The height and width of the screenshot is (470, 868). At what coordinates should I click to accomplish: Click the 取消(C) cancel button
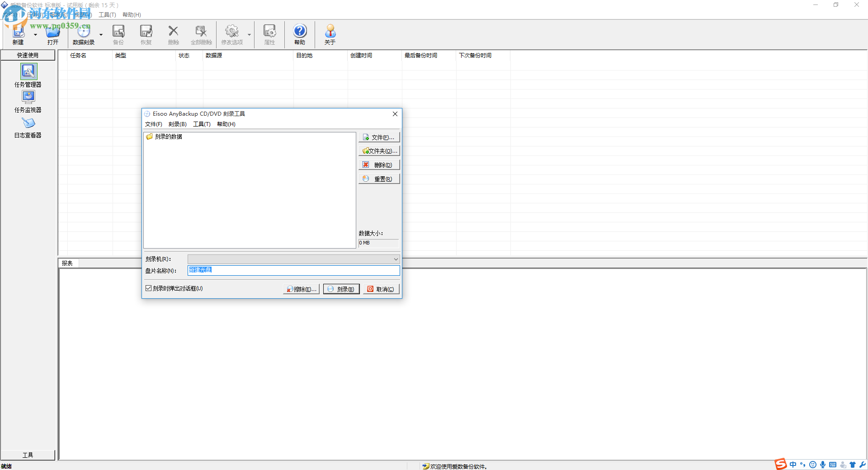[x=382, y=289]
